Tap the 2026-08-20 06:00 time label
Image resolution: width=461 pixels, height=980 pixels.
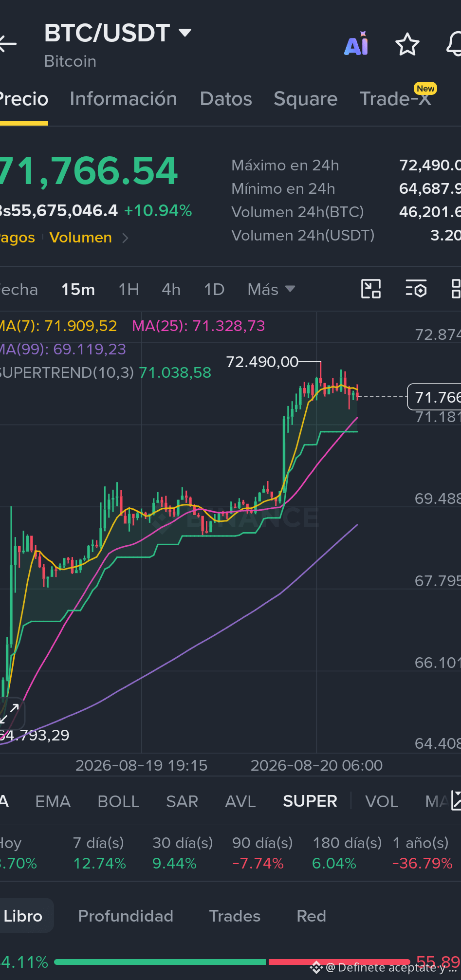click(x=316, y=765)
